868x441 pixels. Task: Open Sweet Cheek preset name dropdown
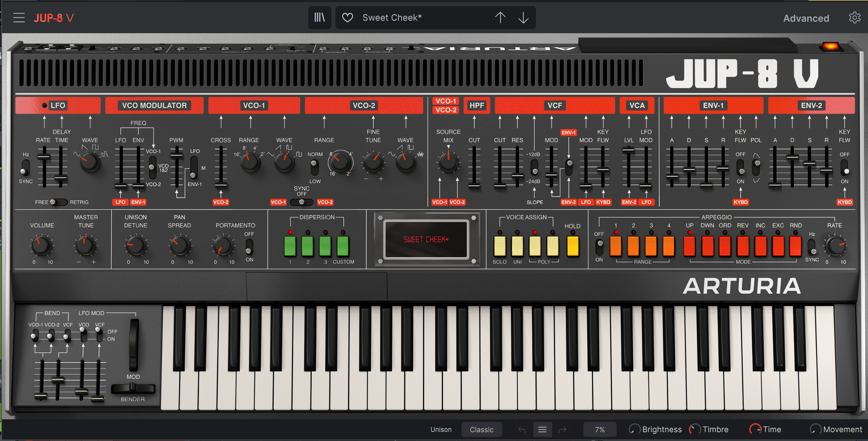pyautogui.click(x=392, y=18)
